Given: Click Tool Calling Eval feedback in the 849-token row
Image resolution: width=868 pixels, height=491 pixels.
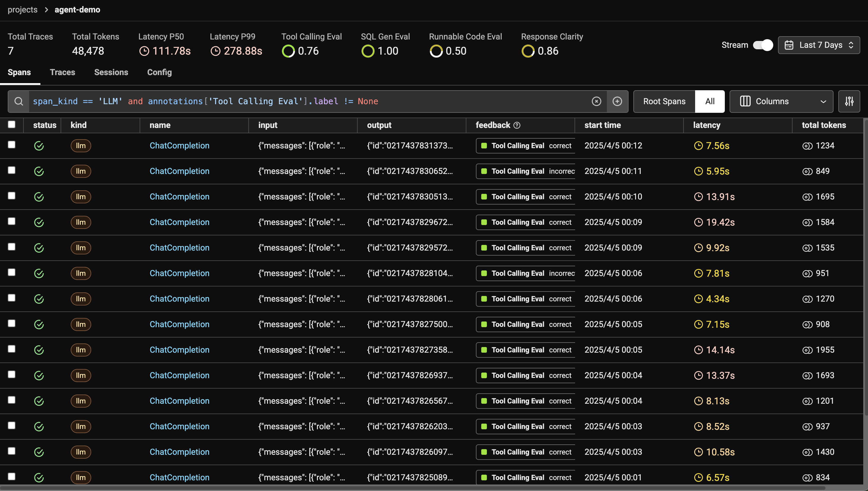Looking at the screenshot, I should [x=525, y=171].
